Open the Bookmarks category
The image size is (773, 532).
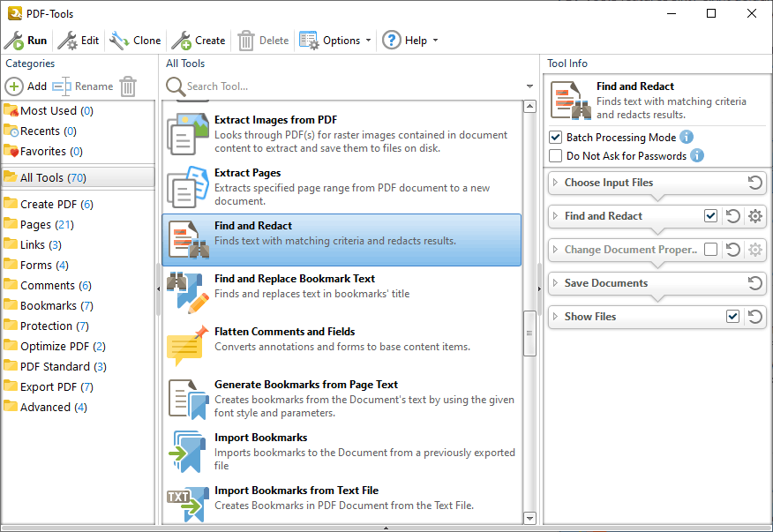(78, 305)
